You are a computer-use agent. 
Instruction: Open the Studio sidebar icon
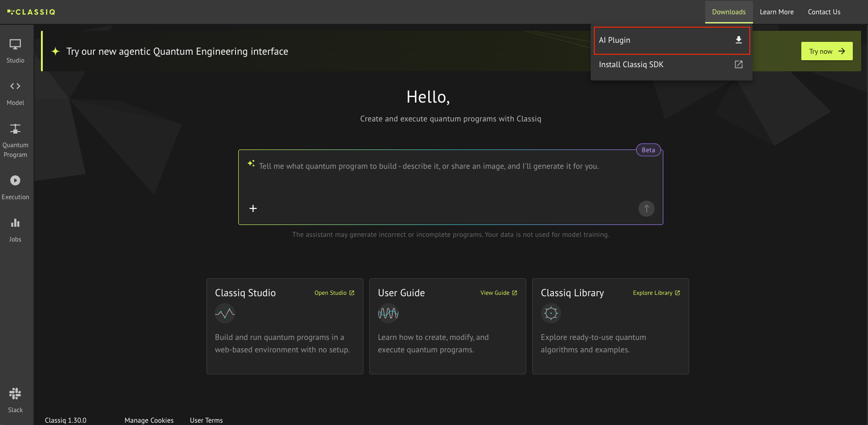(x=15, y=45)
